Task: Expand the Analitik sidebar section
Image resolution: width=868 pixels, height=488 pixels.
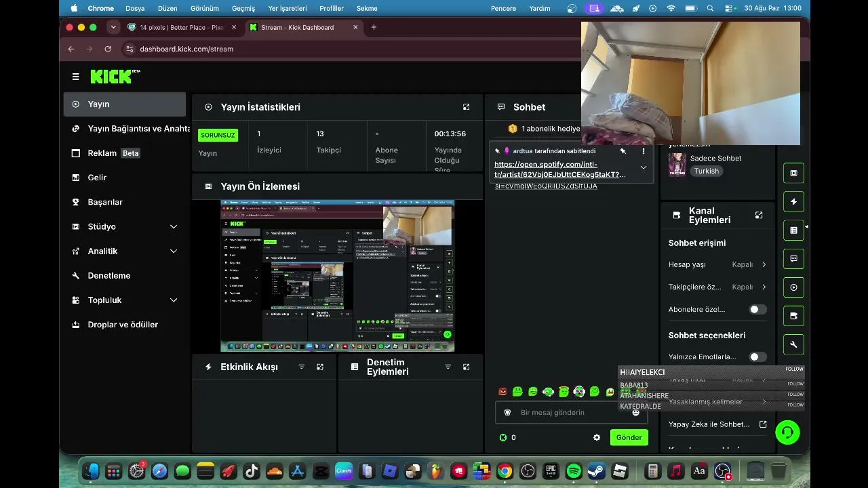Action: click(174, 251)
